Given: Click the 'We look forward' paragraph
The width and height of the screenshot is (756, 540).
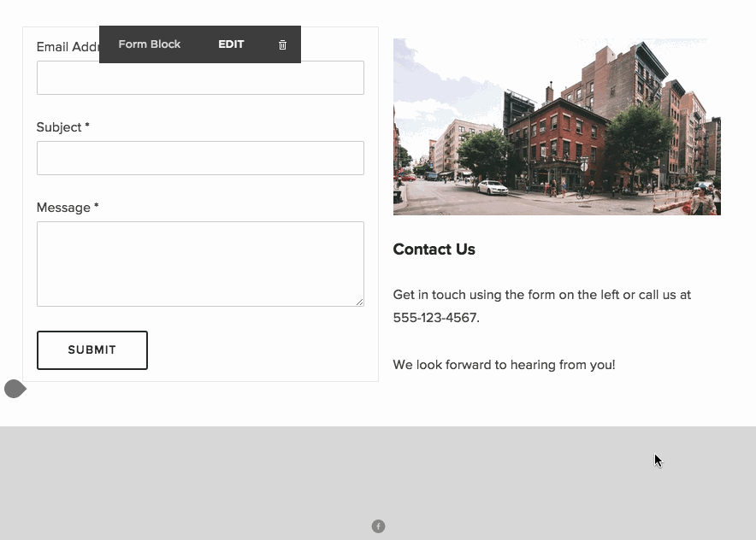Looking at the screenshot, I should click(504, 365).
